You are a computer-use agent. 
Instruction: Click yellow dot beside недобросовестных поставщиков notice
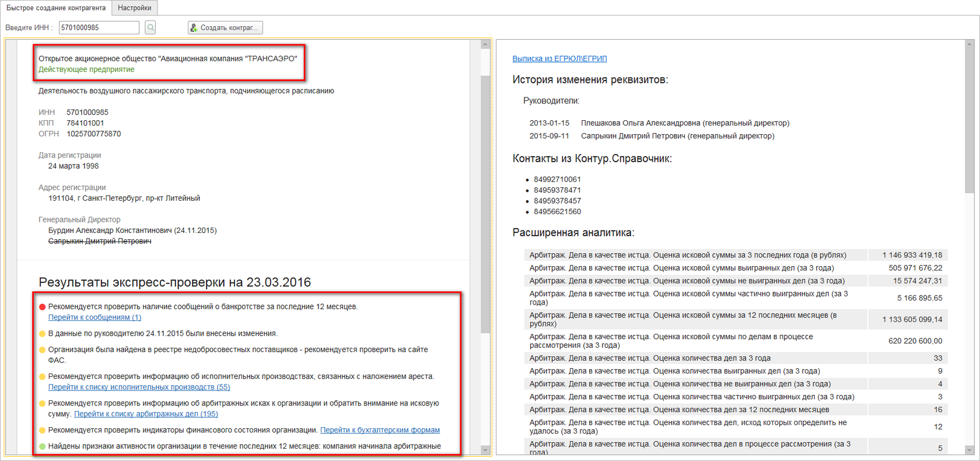point(42,350)
